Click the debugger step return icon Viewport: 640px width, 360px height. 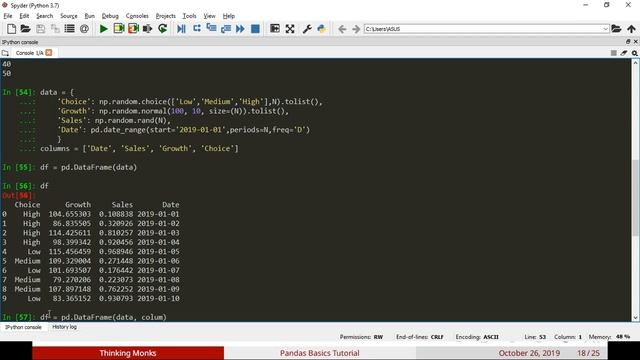tap(226, 29)
